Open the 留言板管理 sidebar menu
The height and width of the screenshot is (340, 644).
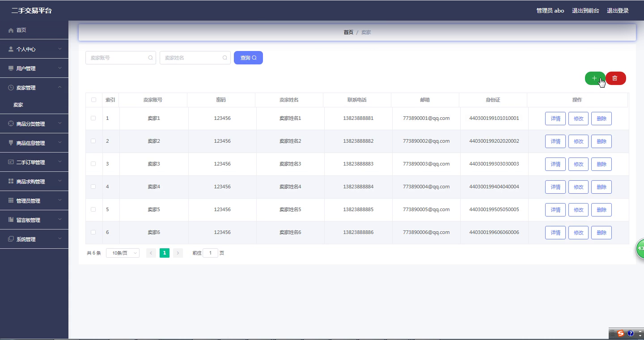pyautogui.click(x=34, y=220)
